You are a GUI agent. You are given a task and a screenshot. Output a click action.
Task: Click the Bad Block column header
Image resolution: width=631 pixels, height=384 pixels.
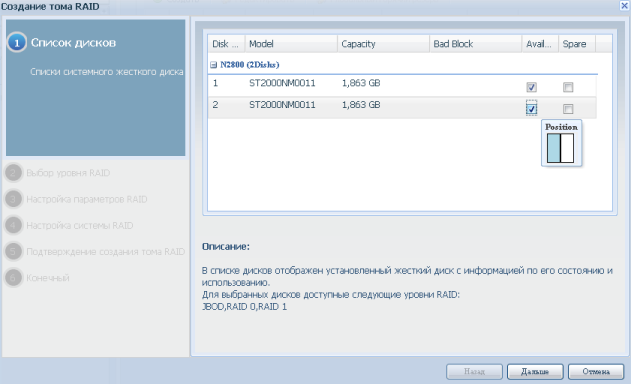pyautogui.click(x=475, y=44)
